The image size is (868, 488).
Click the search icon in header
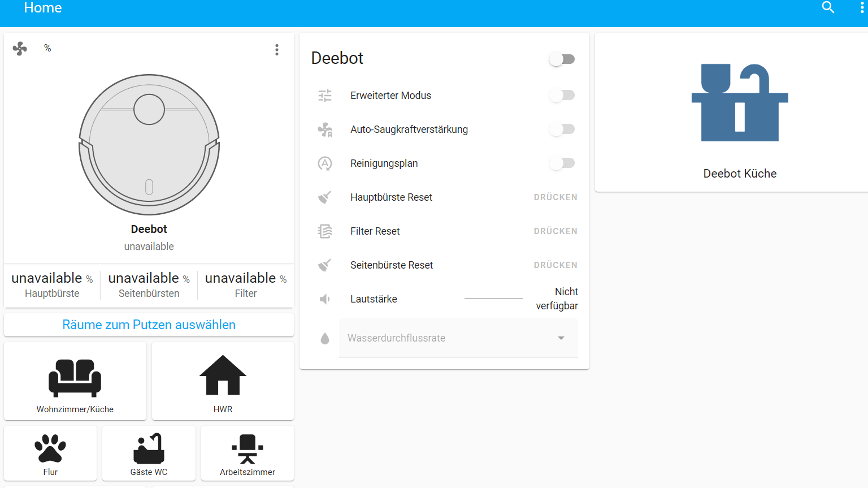[828, 7]
